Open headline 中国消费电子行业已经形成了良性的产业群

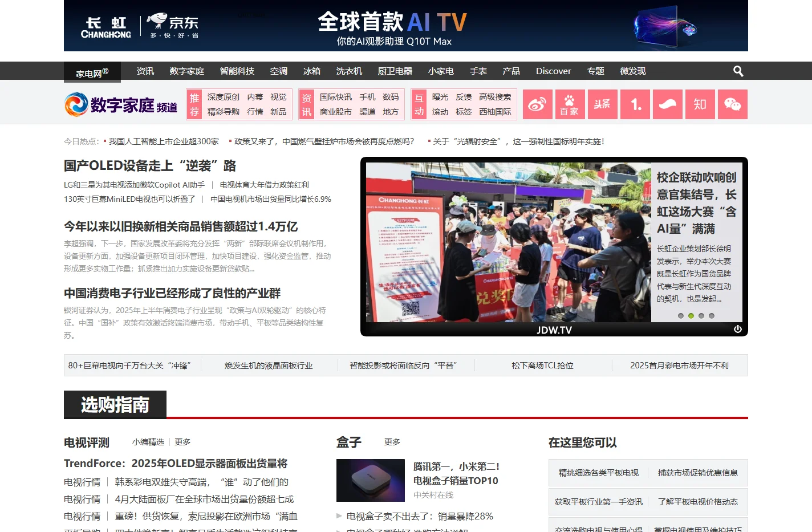[x=172, y=293]
